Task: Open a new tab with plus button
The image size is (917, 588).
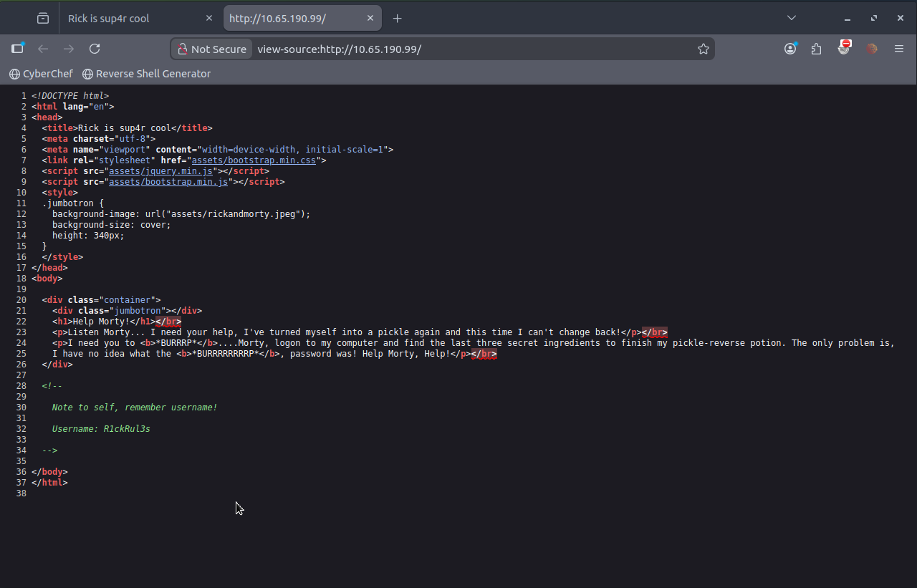Action: 397,18
